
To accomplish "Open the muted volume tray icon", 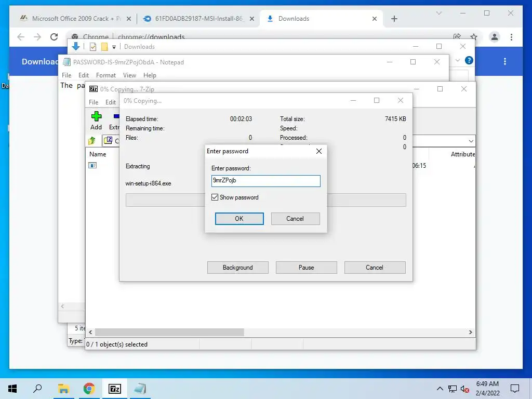I will tap(465, 389).
